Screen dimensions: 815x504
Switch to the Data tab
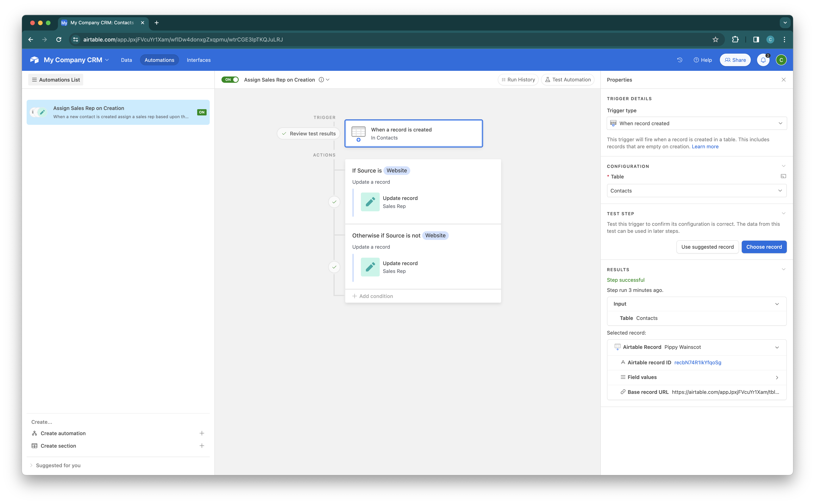126,60
